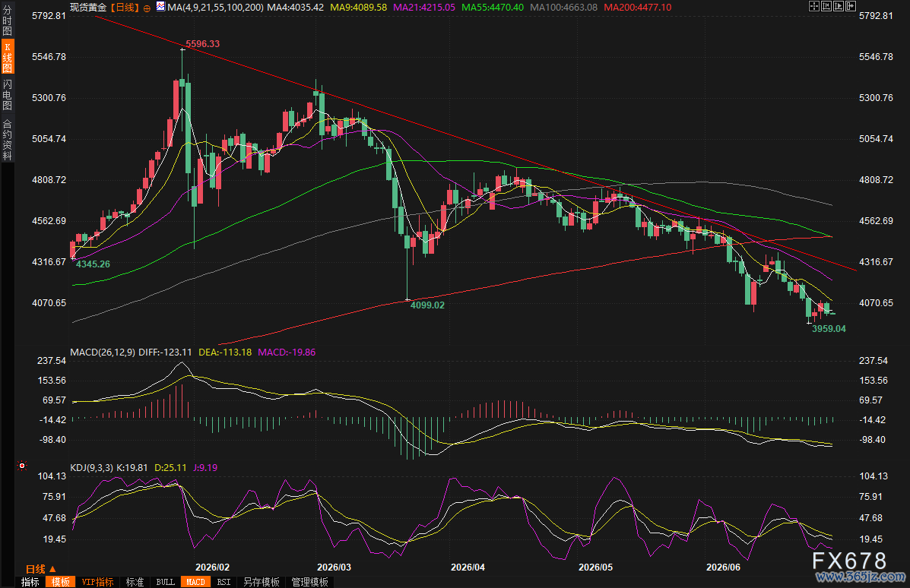The image size is (910, 588).
Task: Click the 2026/06 date marker
Action: (723, 567)
